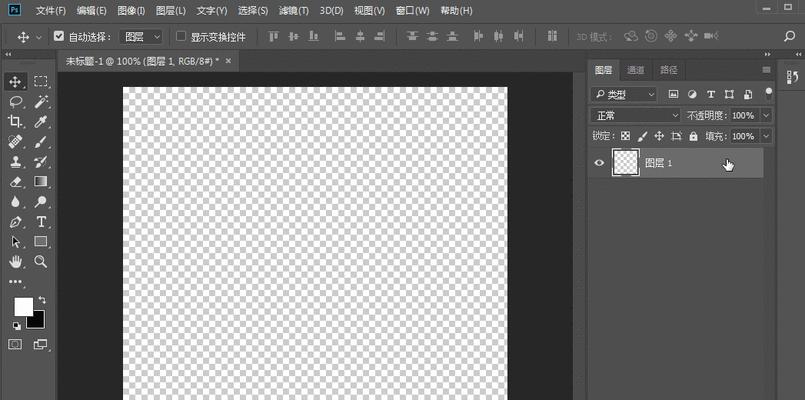Screen dimensions: 805x400
Task: Open the History panel icon
Action: tap(792, 78)
